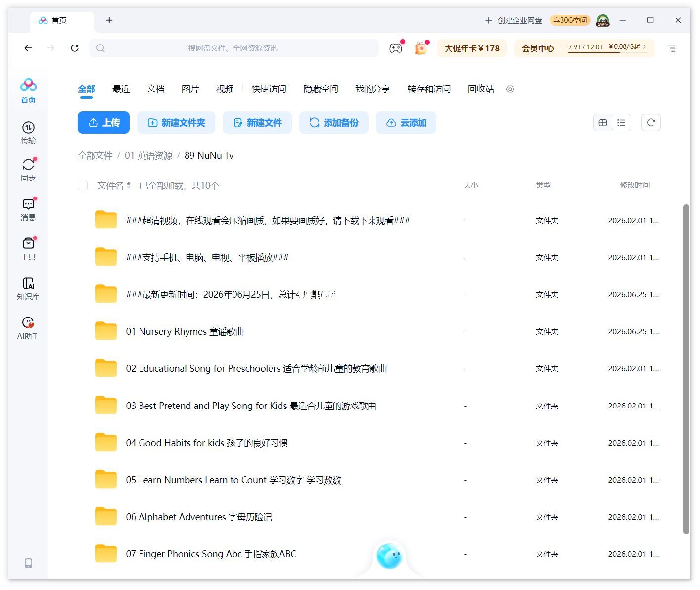Open the 我的分享 tab
Viewport: 700px width, 590px height.
click(x=373, y=89)
